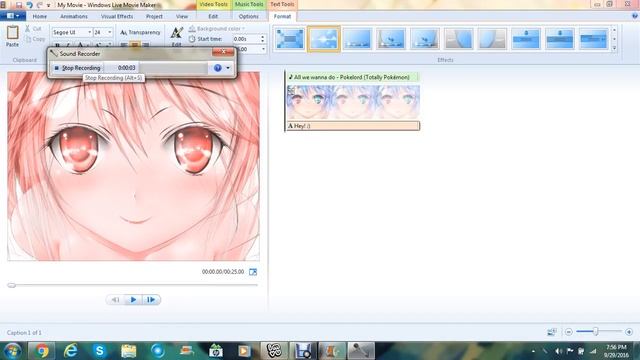The height and width of the screenshot is (360, 640).
Task: Toggle center text alignment button
Action: pyautogui.click(x=135, y=45)
